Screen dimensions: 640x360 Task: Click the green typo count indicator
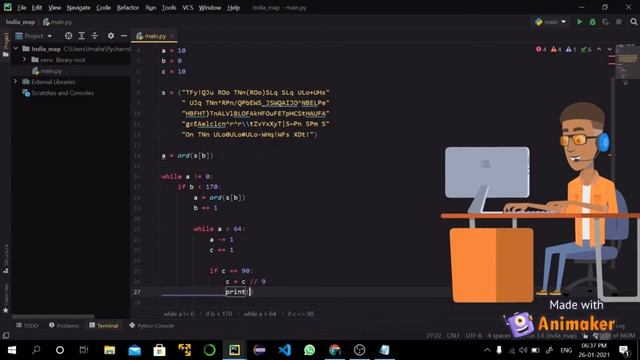(x=586, y=49)
